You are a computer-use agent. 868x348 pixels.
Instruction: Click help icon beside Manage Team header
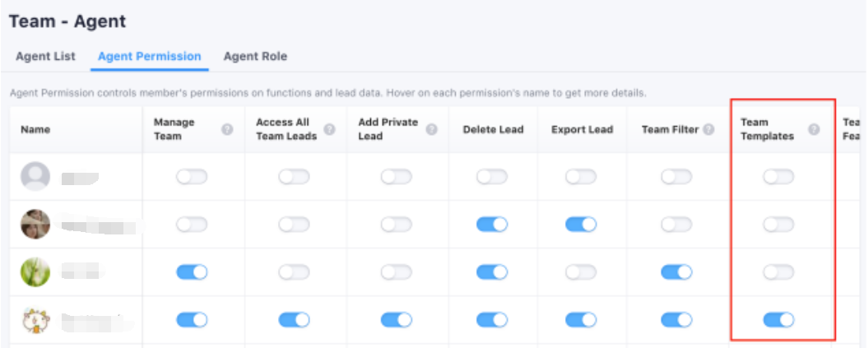point(228,129)
